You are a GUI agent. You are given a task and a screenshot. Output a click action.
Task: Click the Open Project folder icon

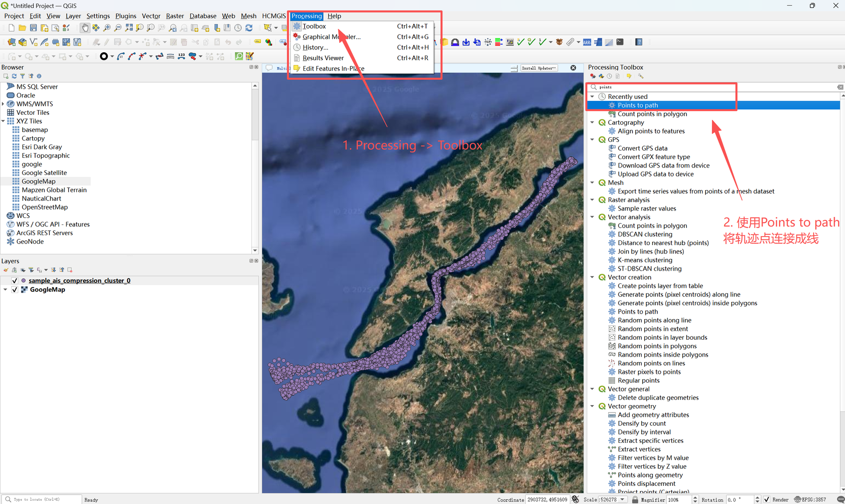22,28
